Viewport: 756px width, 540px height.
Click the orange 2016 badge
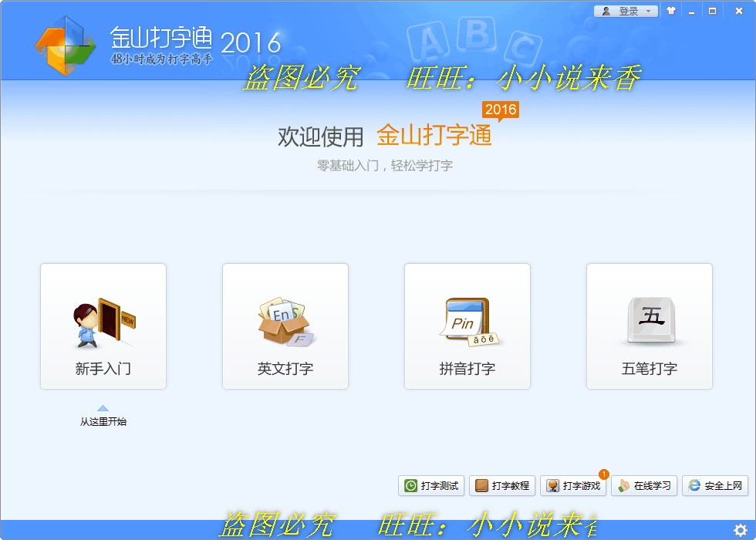click(501, 110)
